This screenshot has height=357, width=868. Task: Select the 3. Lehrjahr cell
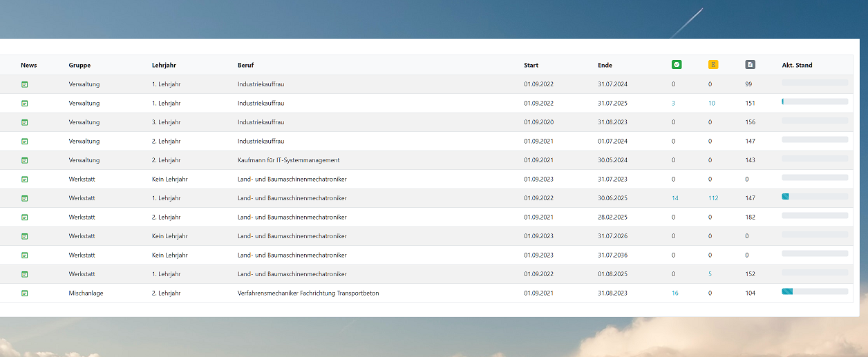(166, 122)
